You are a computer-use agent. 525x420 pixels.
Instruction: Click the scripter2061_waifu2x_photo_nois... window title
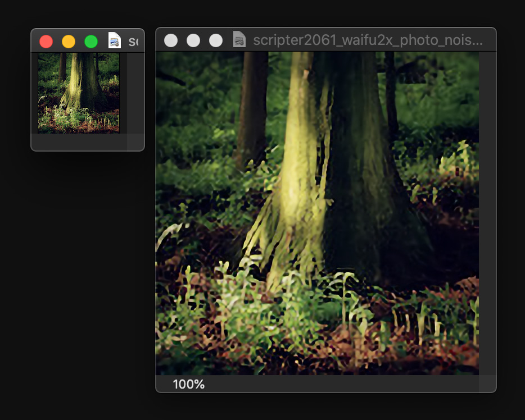(368, 40)
